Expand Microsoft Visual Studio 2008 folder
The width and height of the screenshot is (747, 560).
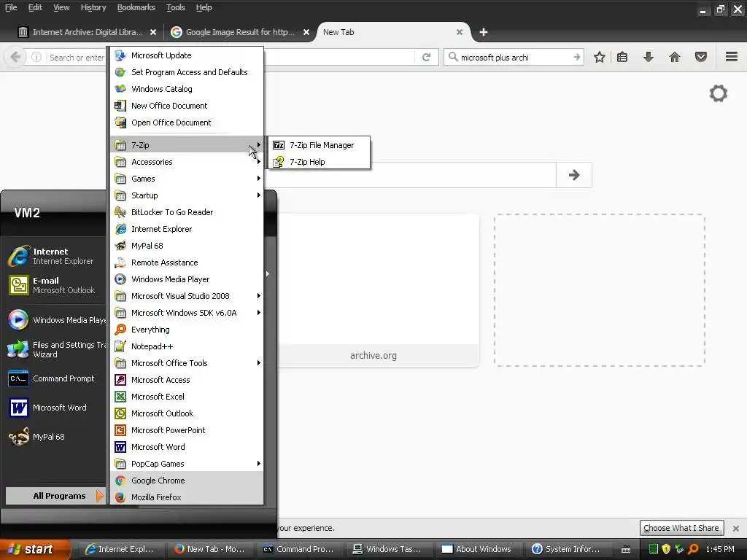coord(187,296)
